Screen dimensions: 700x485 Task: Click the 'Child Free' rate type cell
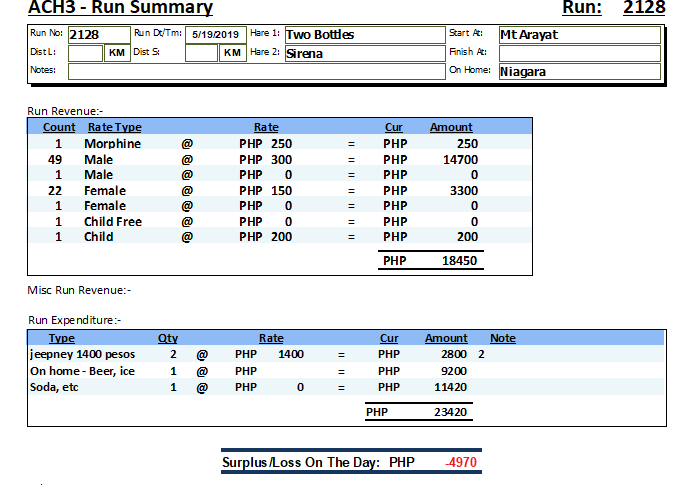coord(112,221)
